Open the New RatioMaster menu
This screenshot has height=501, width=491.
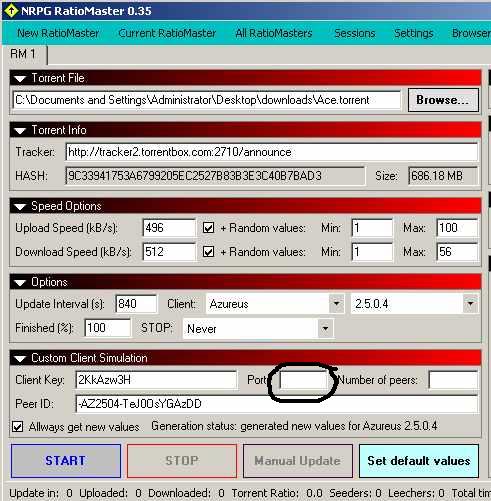coord(58,33)
